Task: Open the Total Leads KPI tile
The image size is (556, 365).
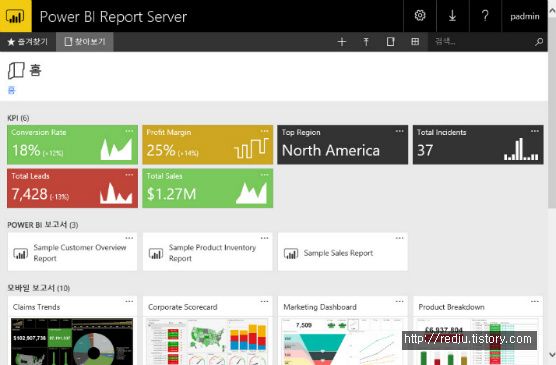Action: pyautogui.click(x=72, y=188)
